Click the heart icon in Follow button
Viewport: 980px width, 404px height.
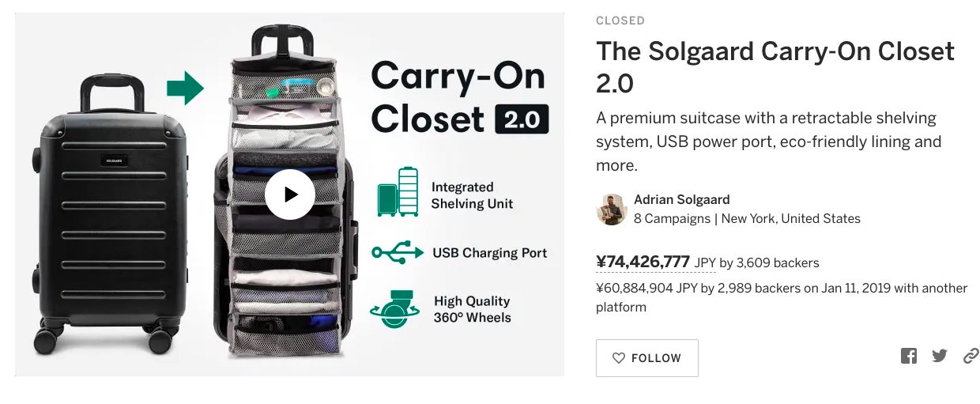pyautogui.click(x=619, y=358)
